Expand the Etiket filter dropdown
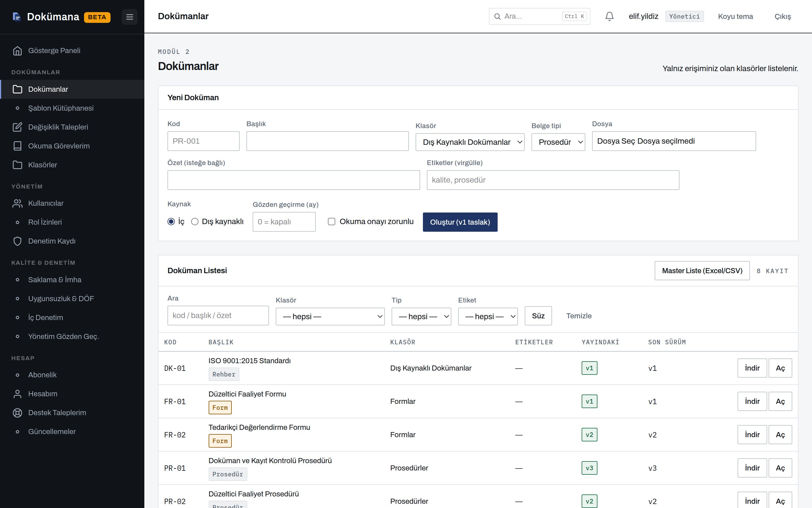The image size is (812, 508). point(488,316)
